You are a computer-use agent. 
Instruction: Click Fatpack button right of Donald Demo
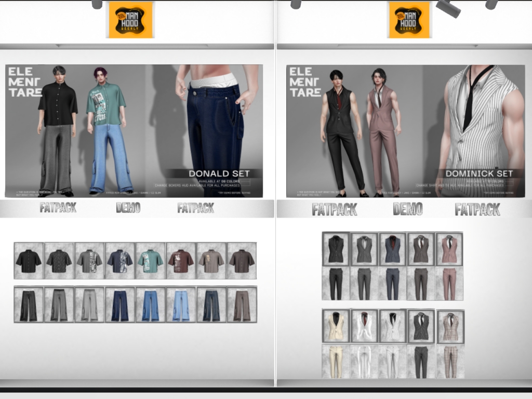(x=196, y=208)
